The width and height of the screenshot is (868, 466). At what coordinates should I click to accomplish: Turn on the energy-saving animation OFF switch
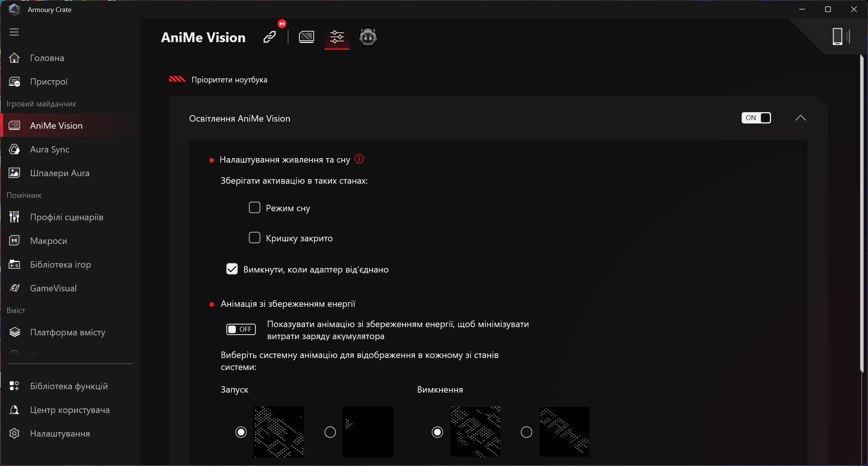tap(241, 329)
